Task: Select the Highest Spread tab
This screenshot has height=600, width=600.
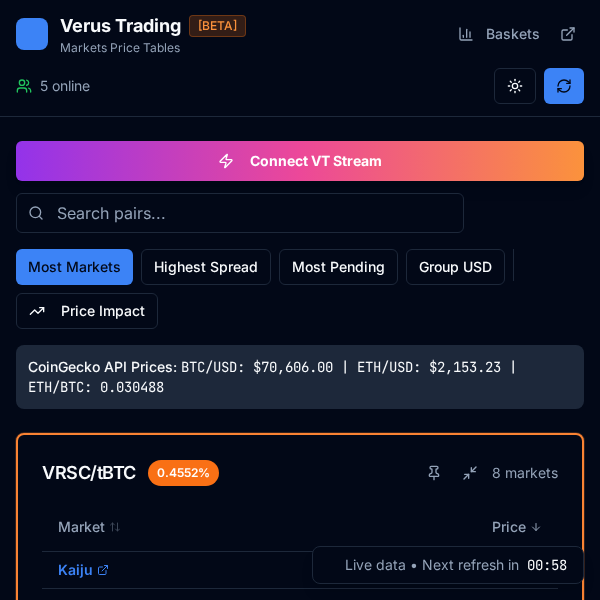Action: tap(206, 267)
